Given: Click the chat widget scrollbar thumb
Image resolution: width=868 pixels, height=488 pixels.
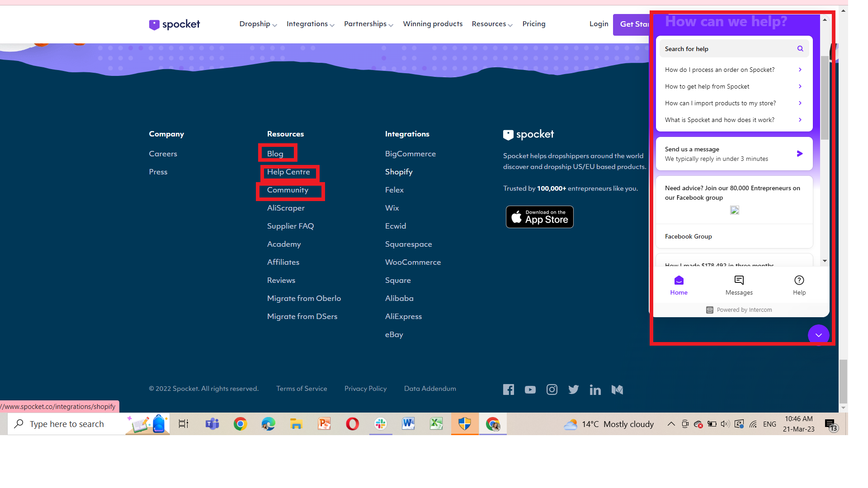Looking at the screenshot, I should click(x=825, y=97).
